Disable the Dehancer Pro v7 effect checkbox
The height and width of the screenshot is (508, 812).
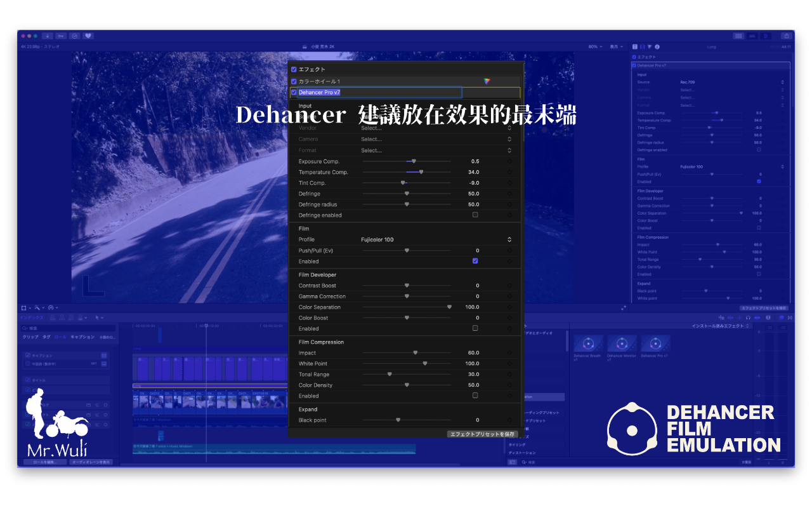pyautogui.click(x=294, y=92)
